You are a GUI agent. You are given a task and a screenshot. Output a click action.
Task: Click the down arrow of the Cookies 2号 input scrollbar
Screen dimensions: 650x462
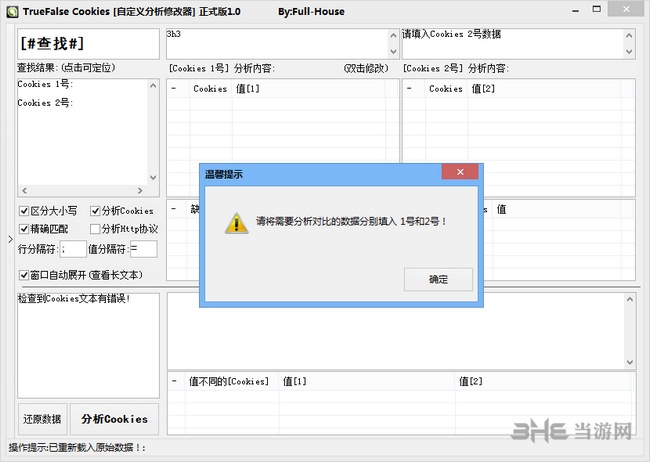[629, 51]
